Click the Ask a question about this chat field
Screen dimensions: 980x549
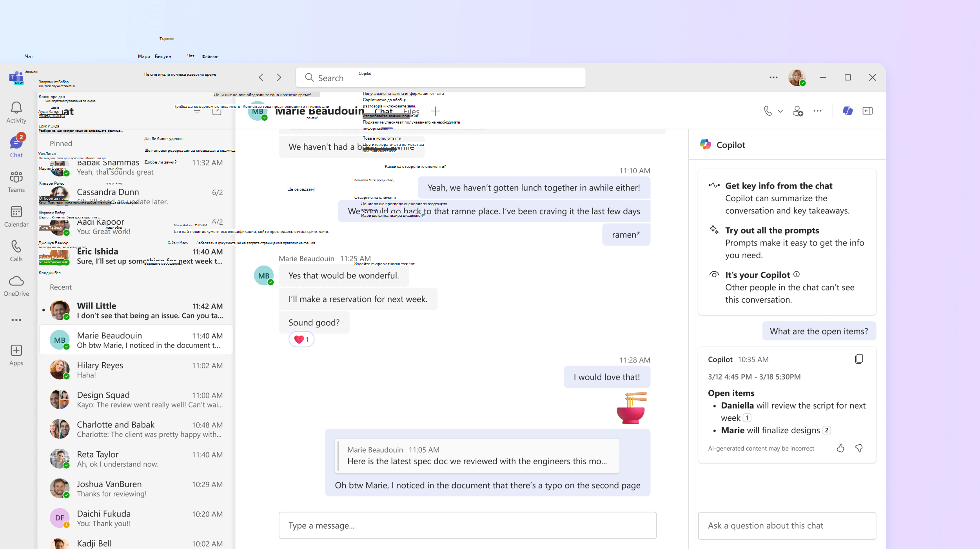[x=787, y=525]
